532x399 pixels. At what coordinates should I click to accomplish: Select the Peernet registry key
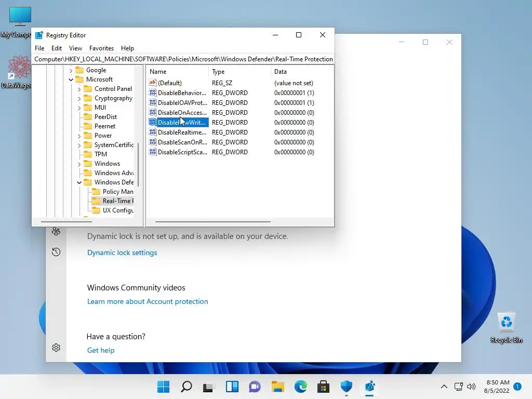[x=105, y=126]
